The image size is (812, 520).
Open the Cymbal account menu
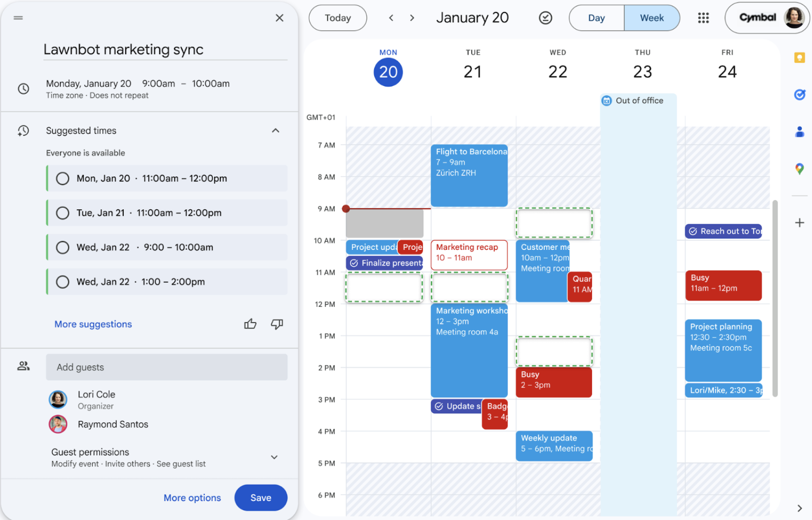tap(768, 17)
